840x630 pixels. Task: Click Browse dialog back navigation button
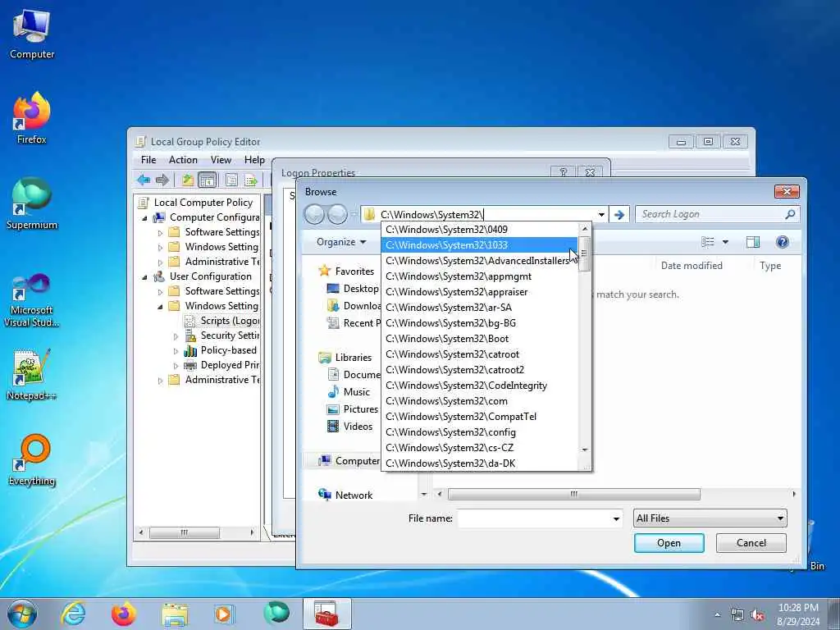(314, 215)
